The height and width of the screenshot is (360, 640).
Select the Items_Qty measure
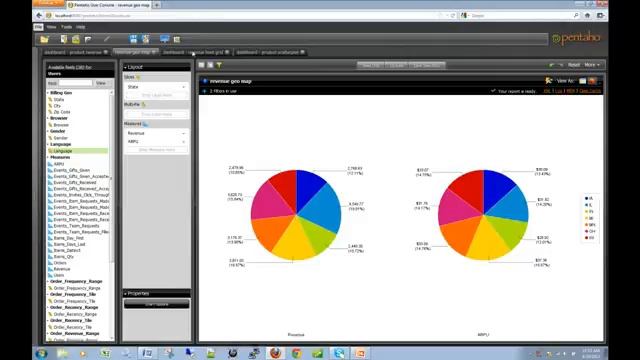(64, 257)
